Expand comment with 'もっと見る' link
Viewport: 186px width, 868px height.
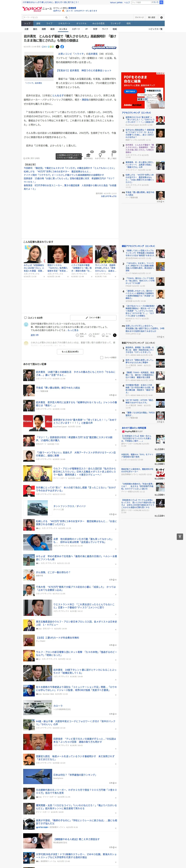pos(73,330)
